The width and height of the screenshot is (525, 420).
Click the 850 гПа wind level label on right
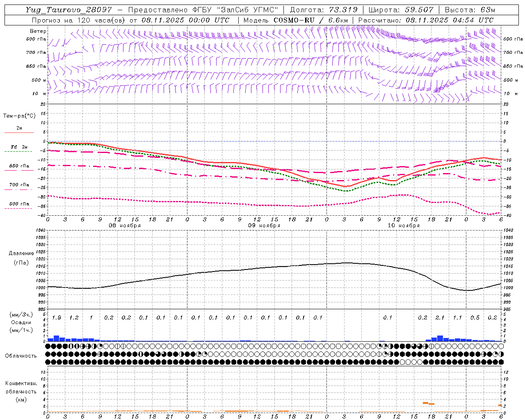point(513,66)
